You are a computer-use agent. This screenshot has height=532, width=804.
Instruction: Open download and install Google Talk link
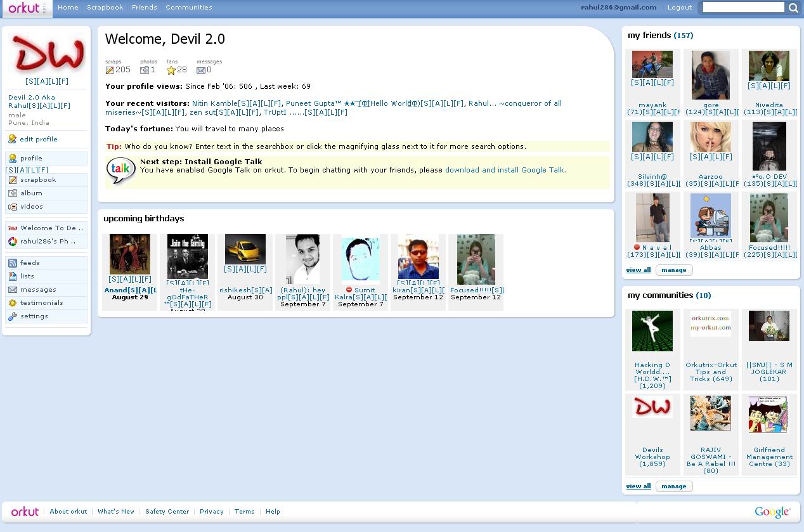505,170
